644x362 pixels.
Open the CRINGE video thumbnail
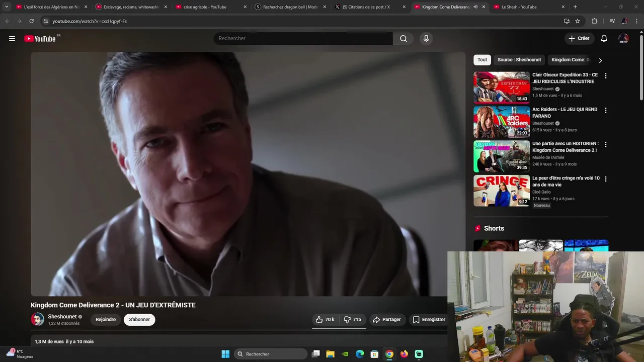(x=502, y=191)
